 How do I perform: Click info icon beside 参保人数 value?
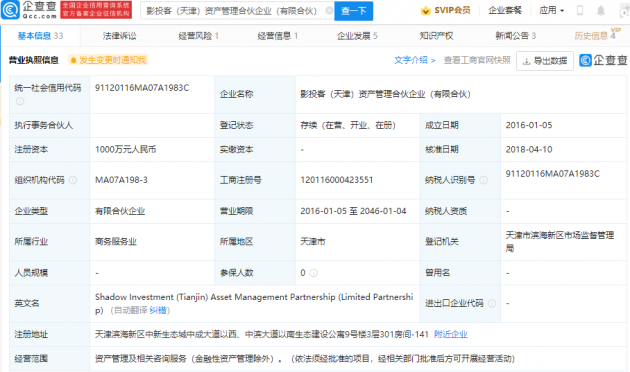click(x=314, y=273)
